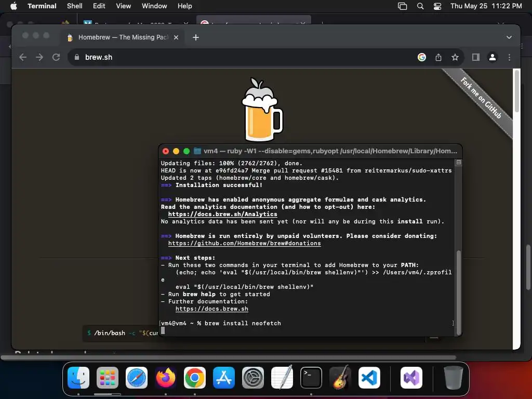Screen dimensions: 532x399
Task: Open Google Chrome from the Dock
Action: click(x=195, y=378)
